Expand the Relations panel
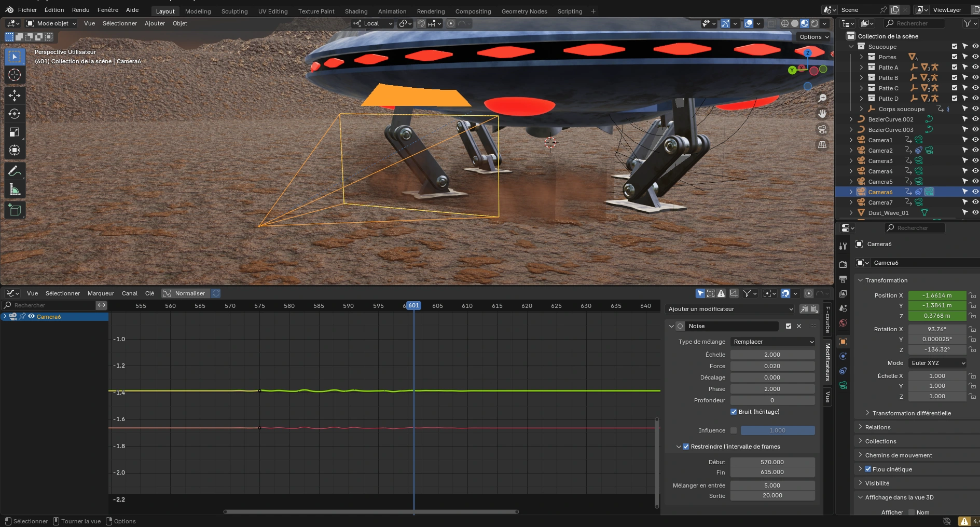This screenshot has height=527, width=980. 877,427
